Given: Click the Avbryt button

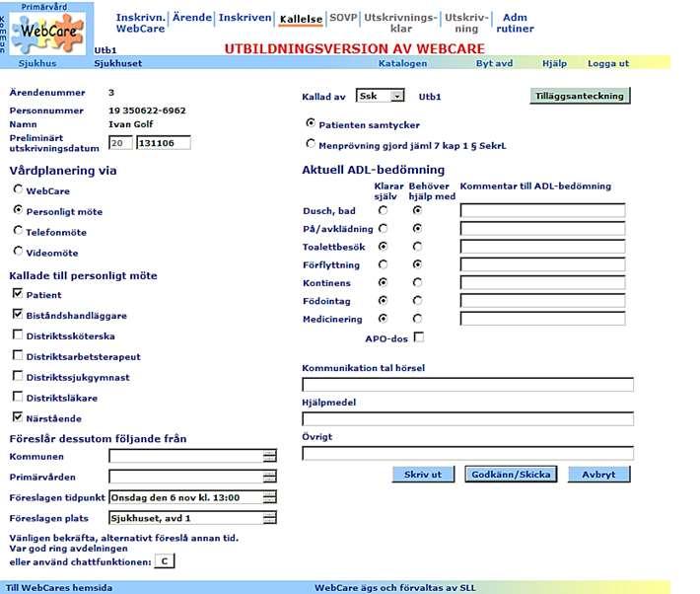Looking at the screenshot, I should click(598, 475).
